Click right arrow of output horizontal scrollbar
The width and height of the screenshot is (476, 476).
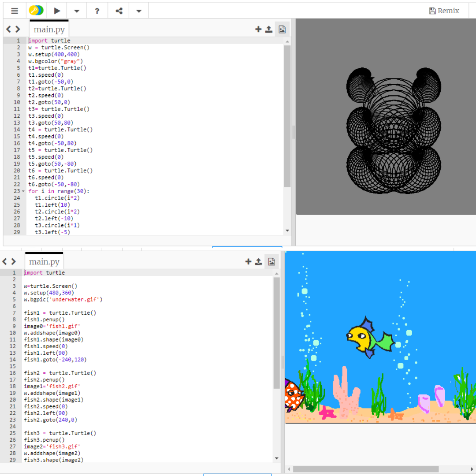[472, 469]
